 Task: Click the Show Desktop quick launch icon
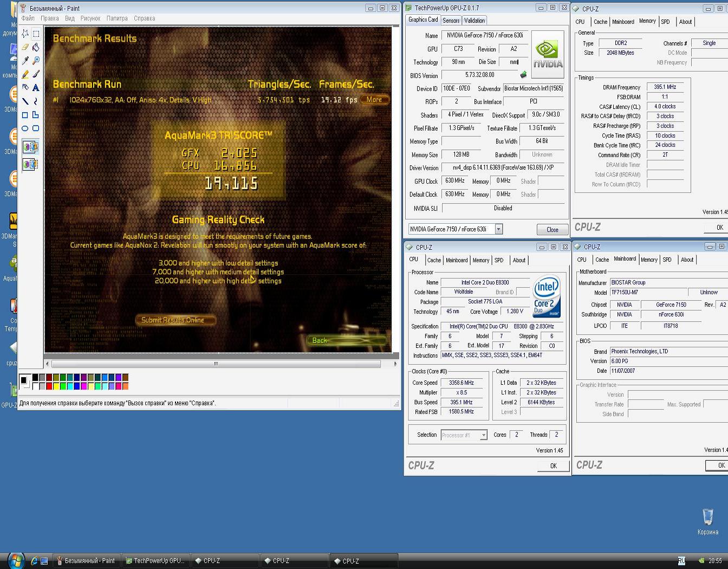pos(44,561)
